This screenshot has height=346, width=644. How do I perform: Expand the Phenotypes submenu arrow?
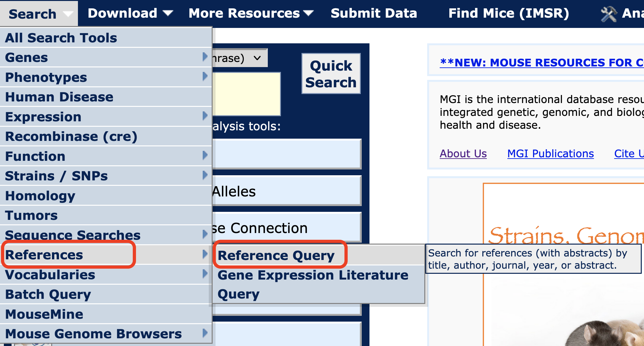[205, 77]
